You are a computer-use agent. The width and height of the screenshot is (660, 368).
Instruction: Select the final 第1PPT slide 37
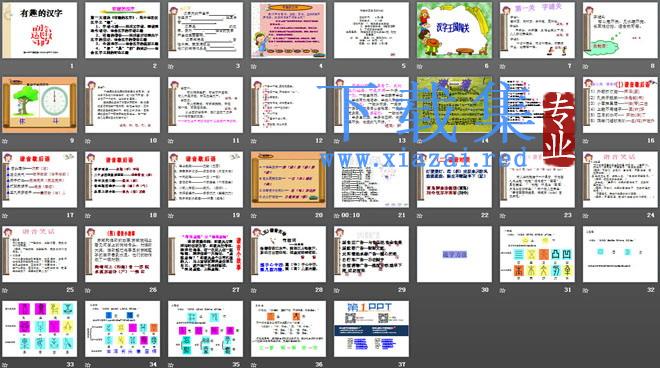tap(371, 328)
